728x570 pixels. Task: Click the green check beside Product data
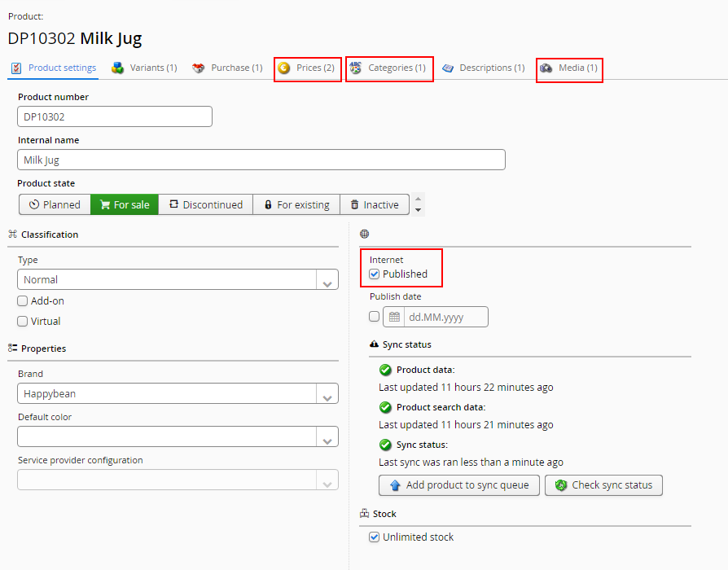coord(386,370)
